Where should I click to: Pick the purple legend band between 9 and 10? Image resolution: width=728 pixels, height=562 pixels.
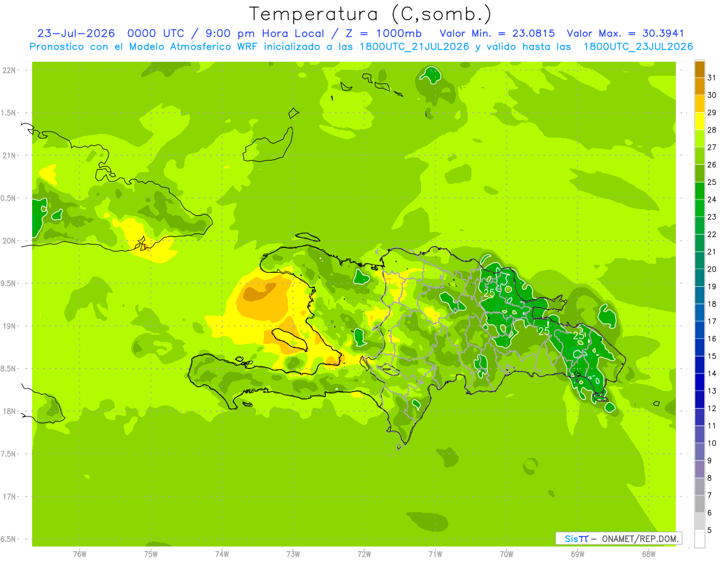coord(699,452)
